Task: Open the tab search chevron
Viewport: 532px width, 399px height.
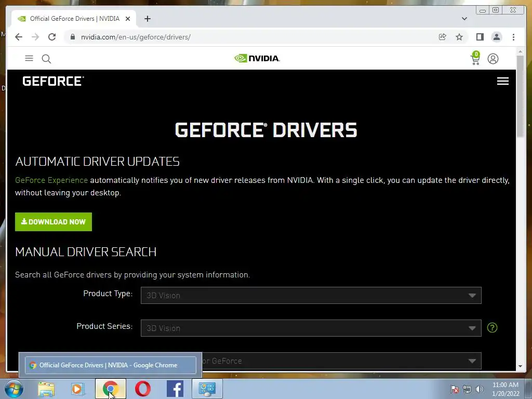Action: (464, 19)
